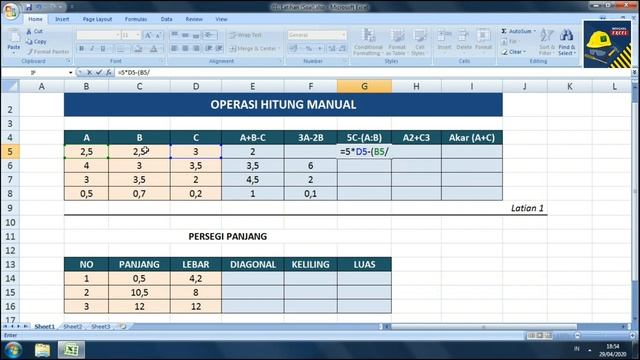The width and height of the screenshot is (640, 360).
Task: Toggle Underline formatting
Action: [x=103, y=49]
